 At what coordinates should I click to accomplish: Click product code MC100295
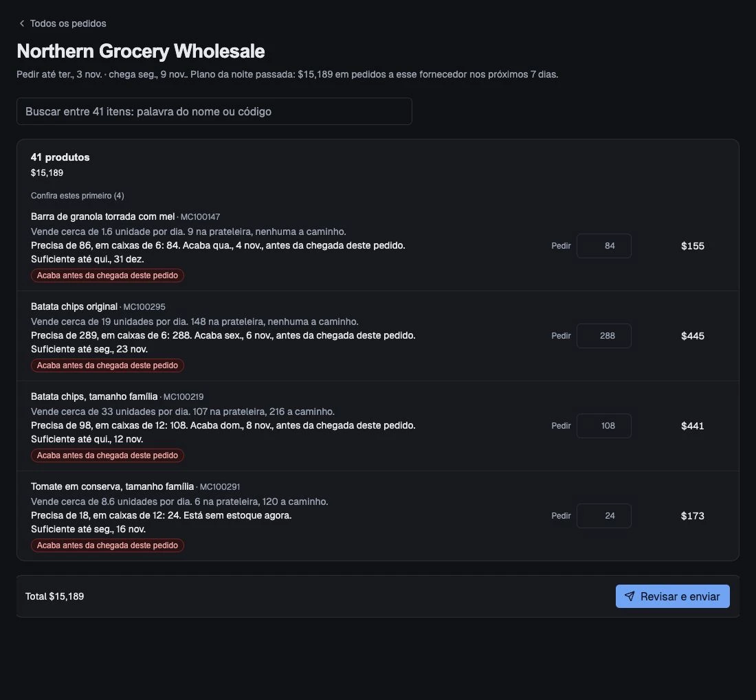144,307
